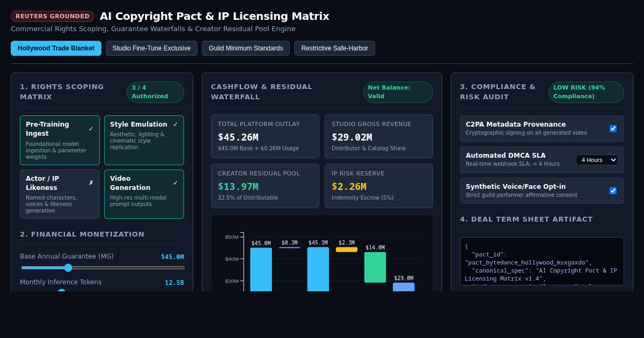Click the "1. Rights Scoping Matrix" heading
The image size is (644, 338).
pos(62,92)
